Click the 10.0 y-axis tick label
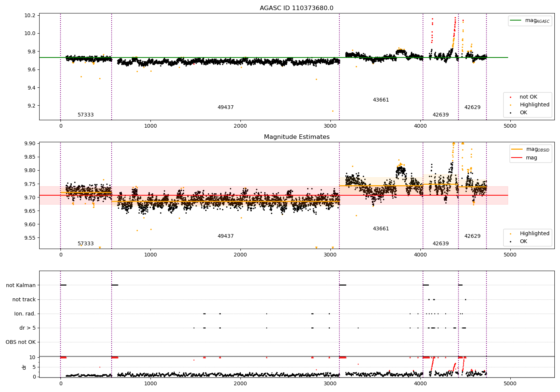The image size is (560, 392). click(30, 33)
